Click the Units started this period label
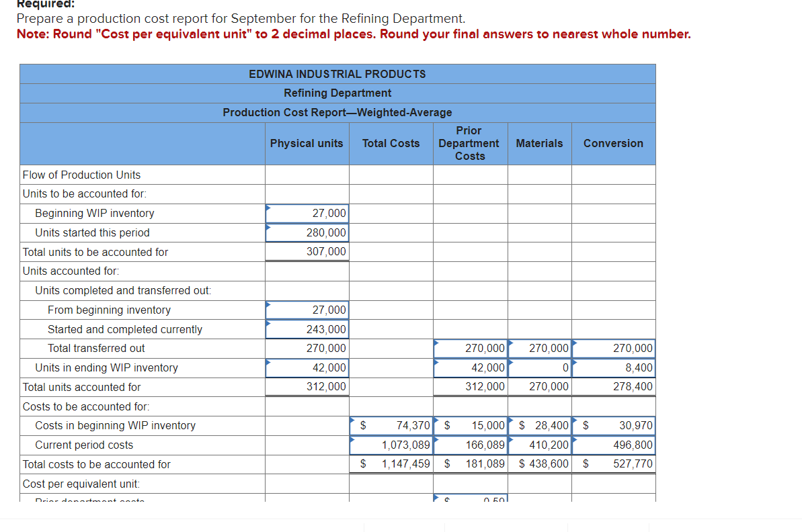 point(93,232)
